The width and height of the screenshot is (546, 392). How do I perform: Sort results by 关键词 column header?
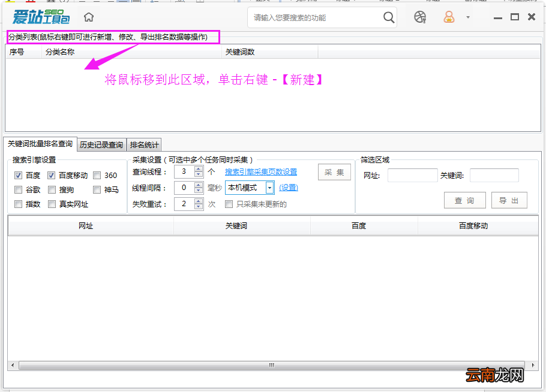(242, 226)
